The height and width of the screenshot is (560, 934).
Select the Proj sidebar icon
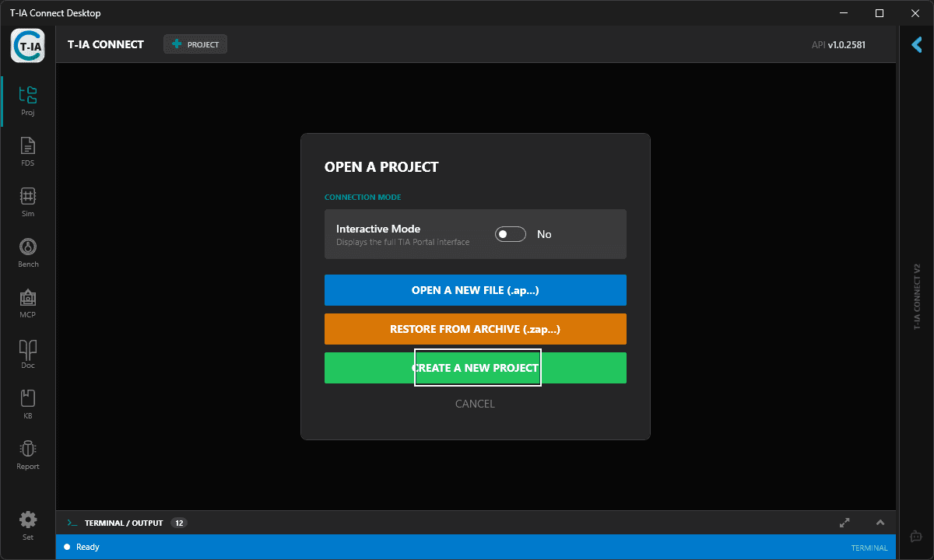pos(27,98)
